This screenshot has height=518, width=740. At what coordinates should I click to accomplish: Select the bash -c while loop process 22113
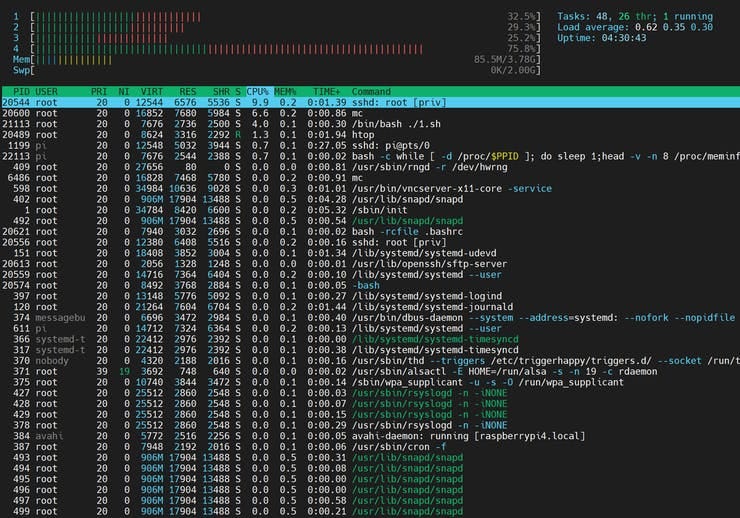370,156
